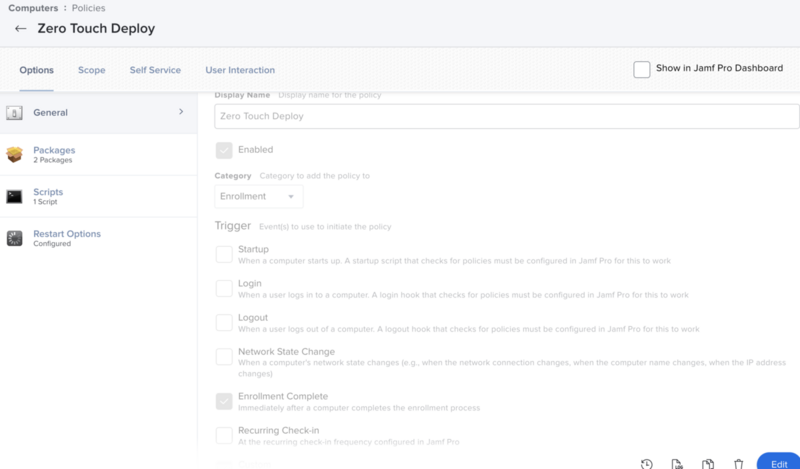Click the 'Category' field label
Screen dimensions: 800x469
(233, 176)
